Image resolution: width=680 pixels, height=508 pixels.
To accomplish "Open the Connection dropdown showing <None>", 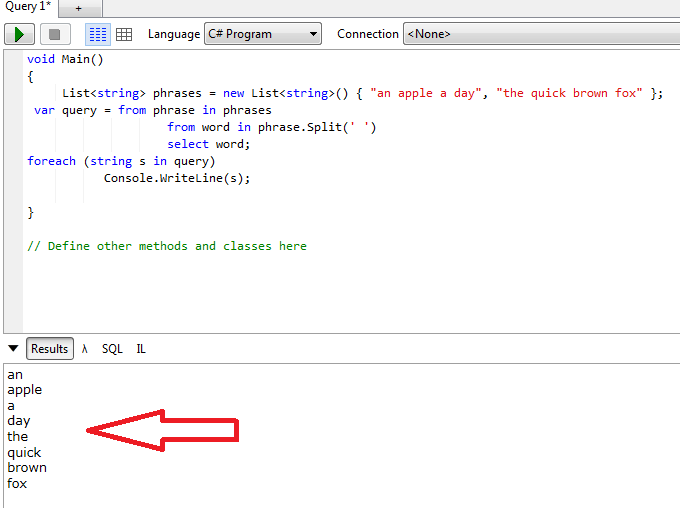I will 542,34.
